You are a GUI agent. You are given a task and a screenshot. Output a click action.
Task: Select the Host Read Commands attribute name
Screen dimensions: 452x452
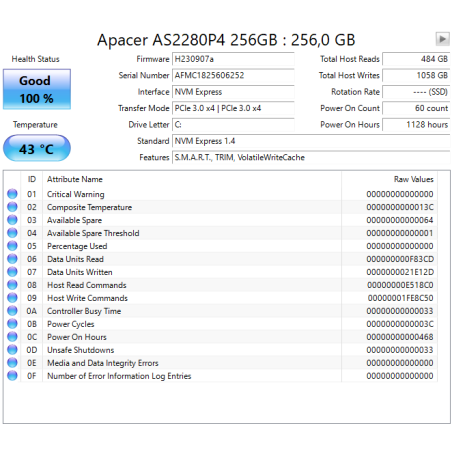[87, 285]
